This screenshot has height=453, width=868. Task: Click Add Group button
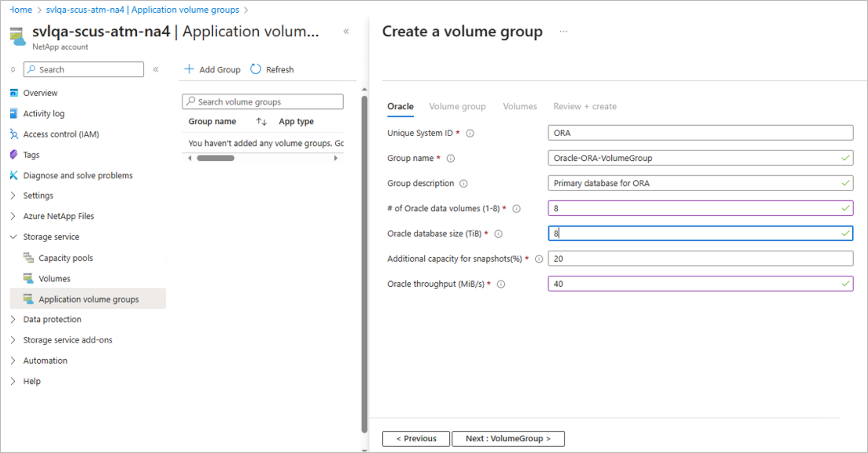[213, 69]
